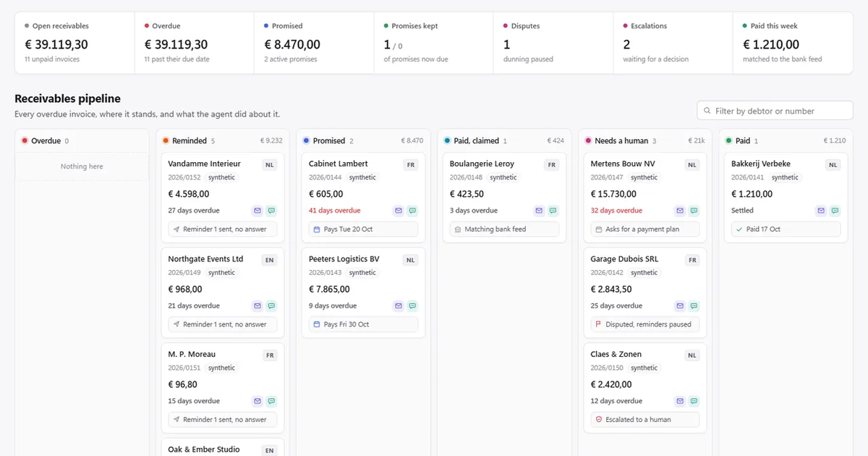Select the empty Overdue column header
This screenshot has width=868, height=456.
click(82, 141)
